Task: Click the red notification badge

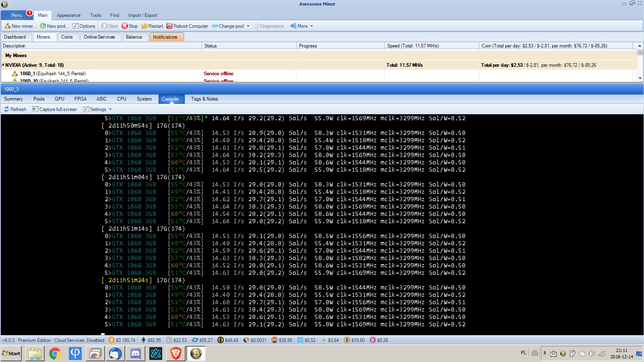Action: [x=29, y=12]
